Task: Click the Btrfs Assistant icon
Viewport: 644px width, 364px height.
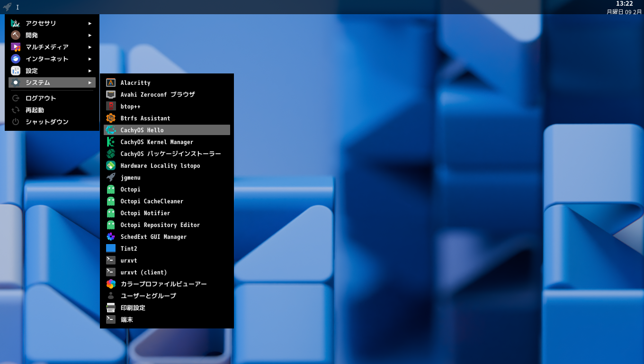Action: tap(111, 118)
